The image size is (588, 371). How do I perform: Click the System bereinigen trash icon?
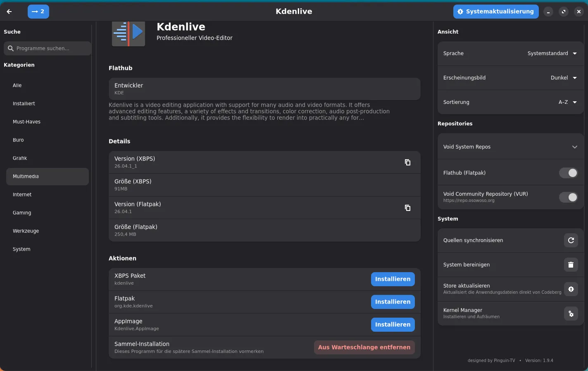(x=571, y=265)
